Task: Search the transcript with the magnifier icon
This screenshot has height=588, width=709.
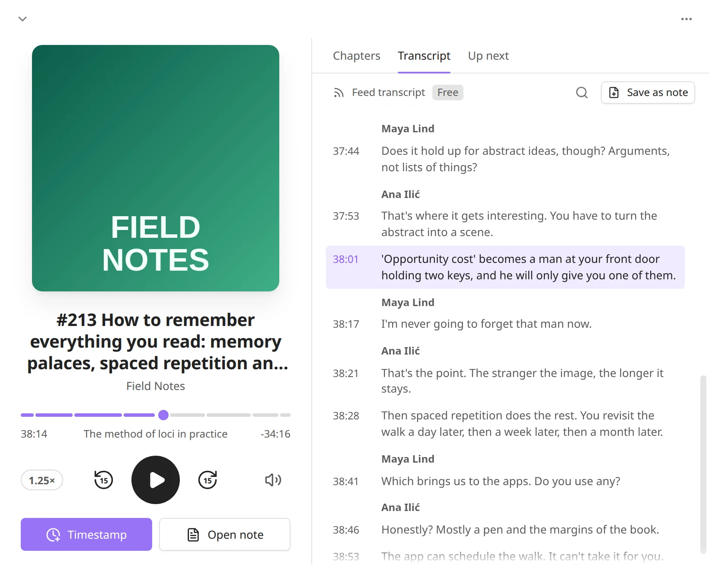Action: click(582, 93)
